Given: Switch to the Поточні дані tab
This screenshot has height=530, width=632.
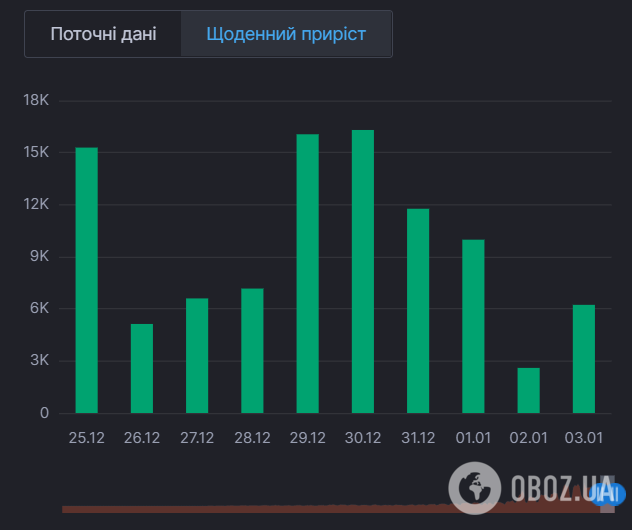Looking at the screenshot, I should click(x=104, y=34).
